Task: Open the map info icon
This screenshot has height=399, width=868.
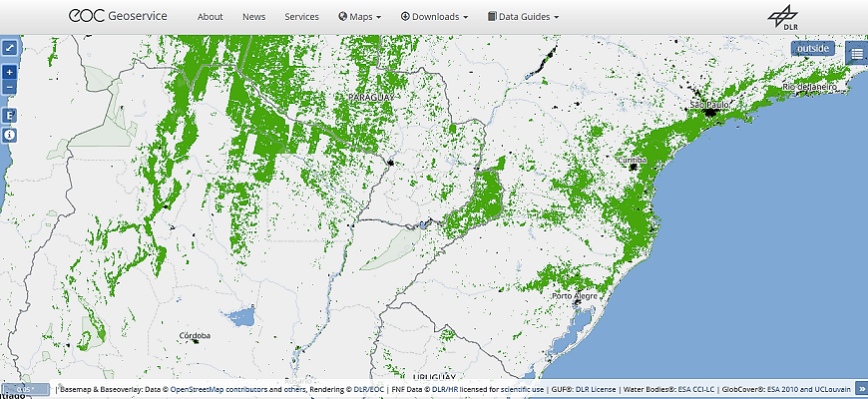Action: 9,134
